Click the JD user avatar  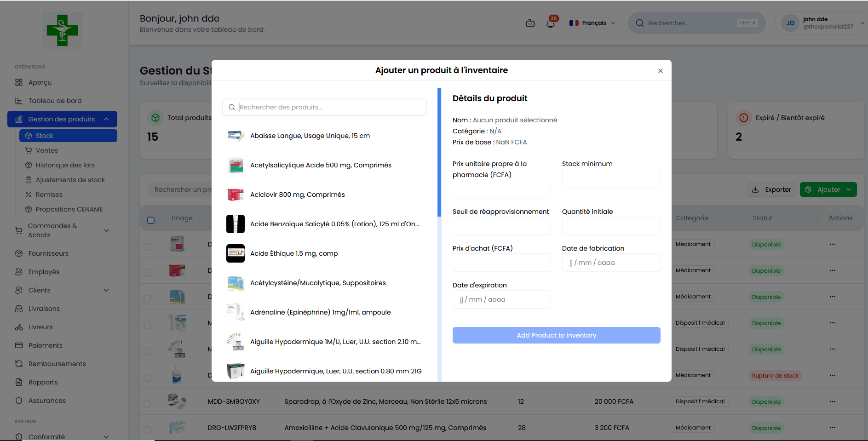click(x=790, y=23)
